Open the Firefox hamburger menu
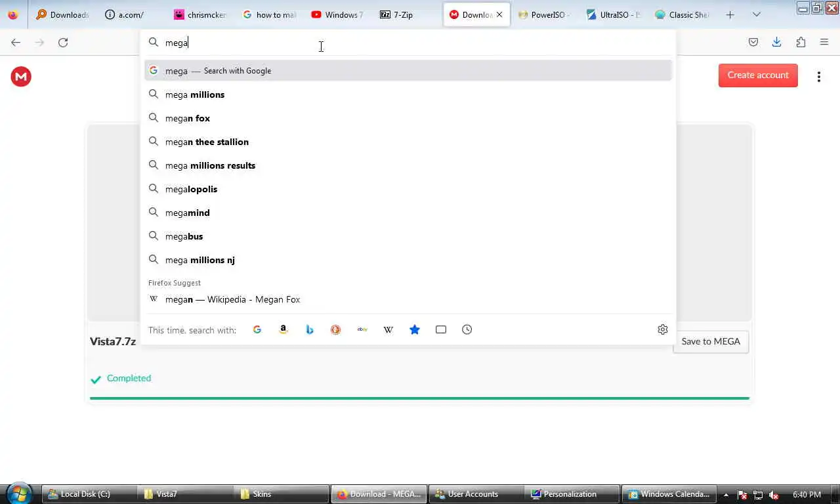The image size is (840, 504). click(824, 42)
